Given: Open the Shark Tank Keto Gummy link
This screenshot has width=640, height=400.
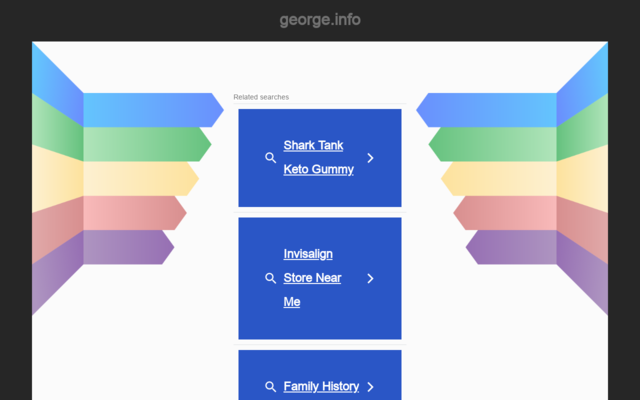Looking at the screenshot, I should tap(318, 158).
